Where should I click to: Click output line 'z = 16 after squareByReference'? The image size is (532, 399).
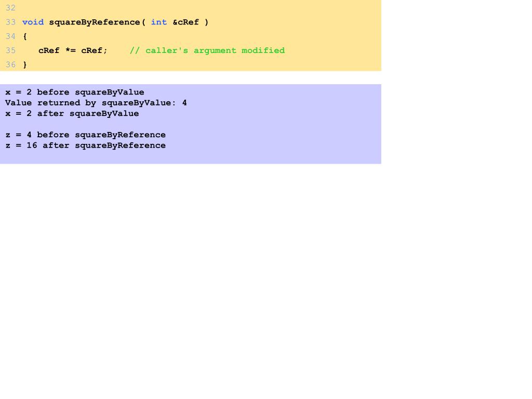point(86,145)
